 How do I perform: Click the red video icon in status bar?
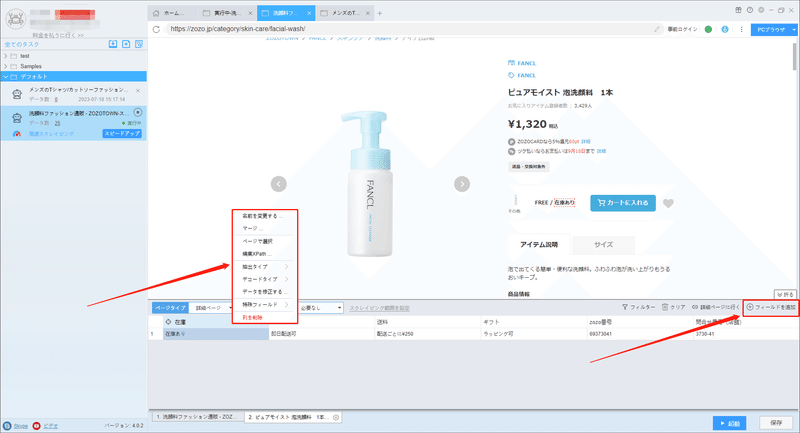click(36, 425)
